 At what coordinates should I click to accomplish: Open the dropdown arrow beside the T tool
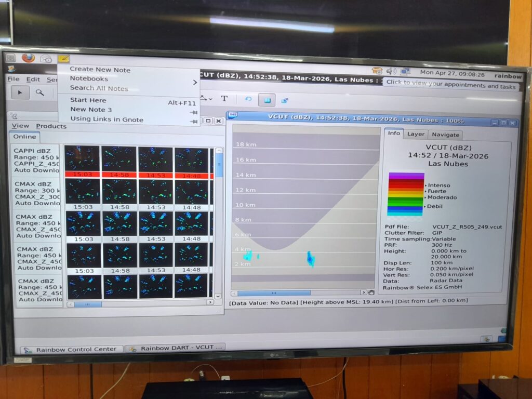(x=210, y=99)
